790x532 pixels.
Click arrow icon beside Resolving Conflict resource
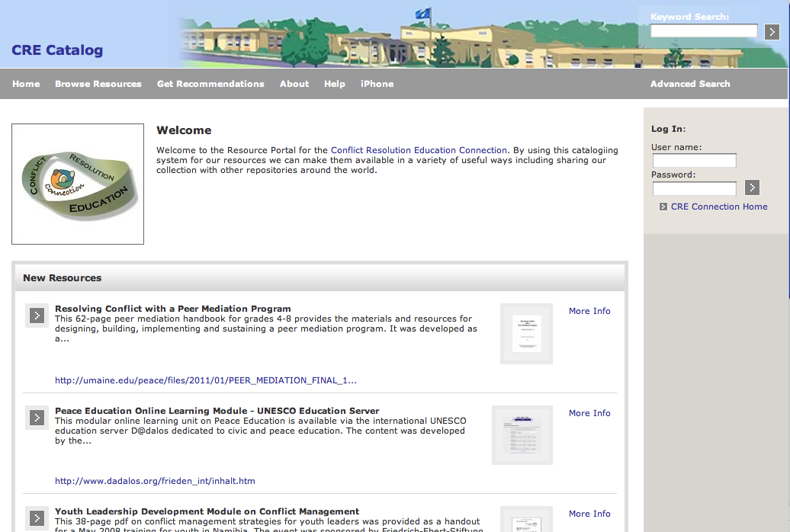click(37, 315)
